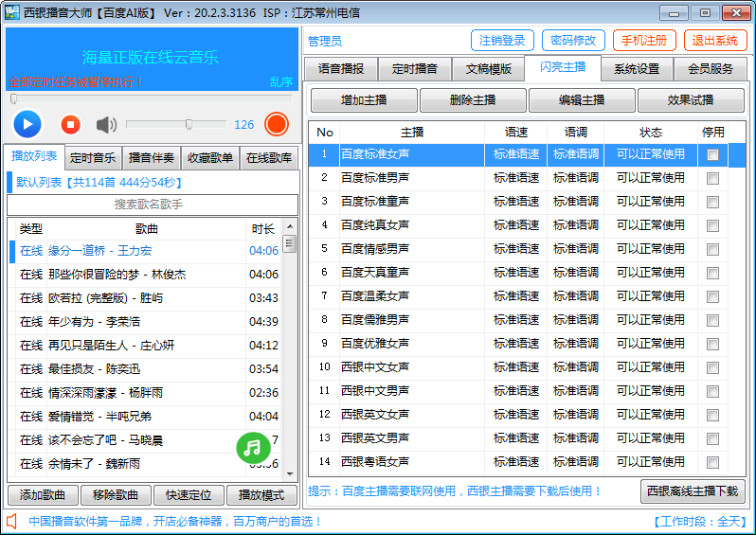Select song 年少有为 - 李荣浩
Viewport: 756px width, 535px height.
[144, 322]
